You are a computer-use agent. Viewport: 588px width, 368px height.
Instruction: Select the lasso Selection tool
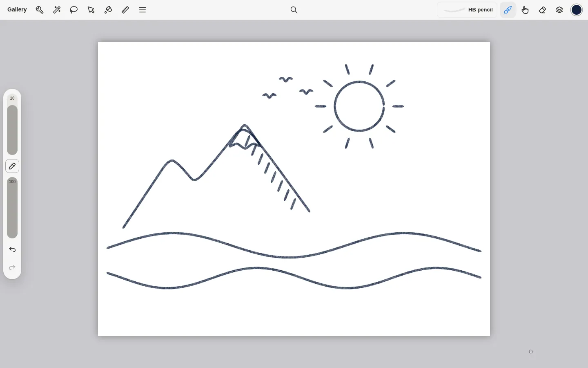pyautogui.click(x=74, y=10)
